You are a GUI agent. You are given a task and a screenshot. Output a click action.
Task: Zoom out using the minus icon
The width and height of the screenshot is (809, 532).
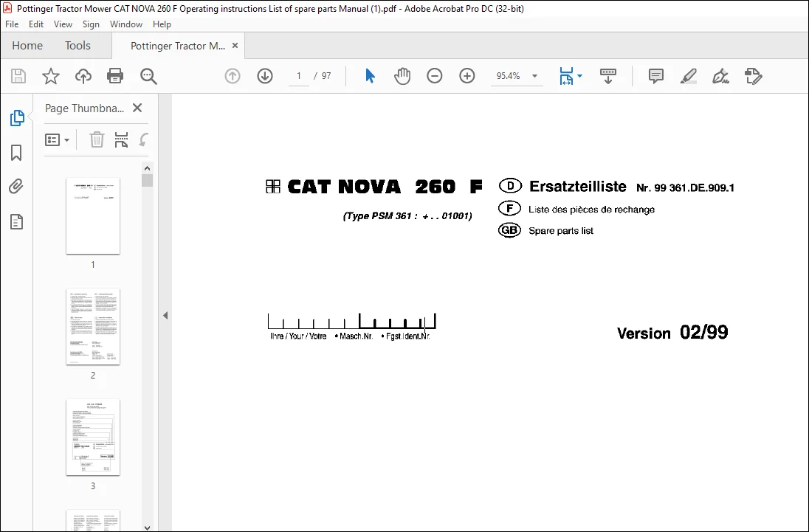point(435,76)
